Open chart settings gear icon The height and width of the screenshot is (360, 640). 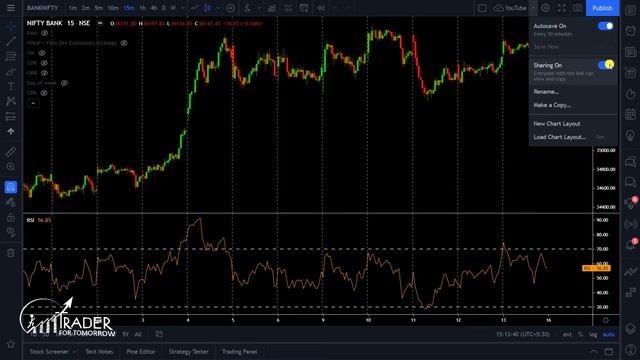pos(546,8)
